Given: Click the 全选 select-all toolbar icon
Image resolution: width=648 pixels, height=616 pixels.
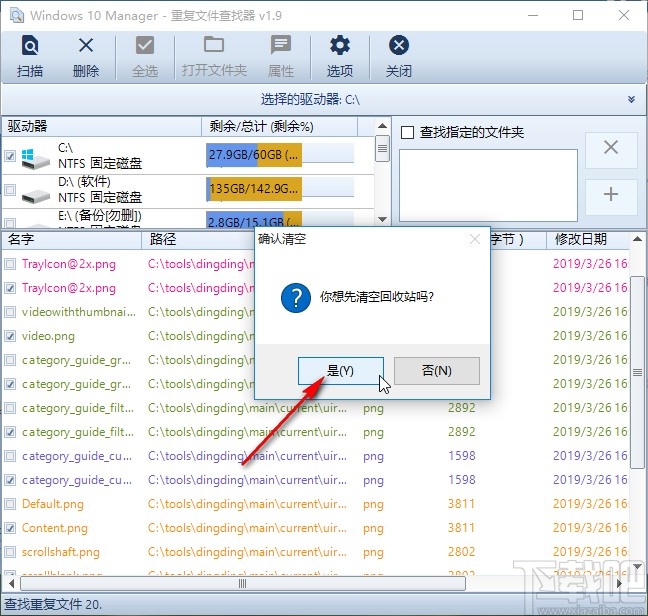Looking at the screenshot, I should coord(145,45).
